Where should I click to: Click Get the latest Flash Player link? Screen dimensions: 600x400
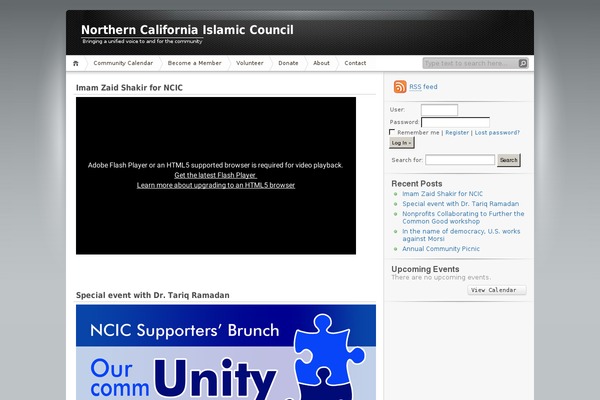(215, 175)
